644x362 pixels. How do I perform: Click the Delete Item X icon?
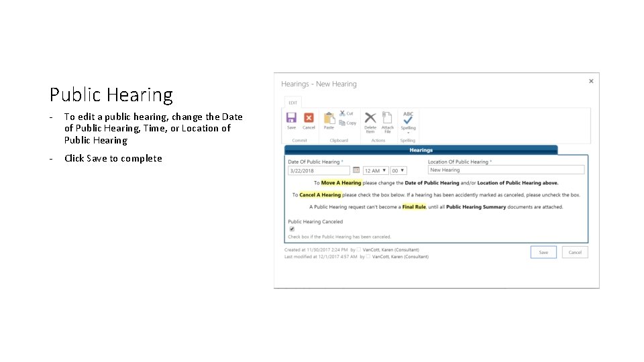(370, 118)
